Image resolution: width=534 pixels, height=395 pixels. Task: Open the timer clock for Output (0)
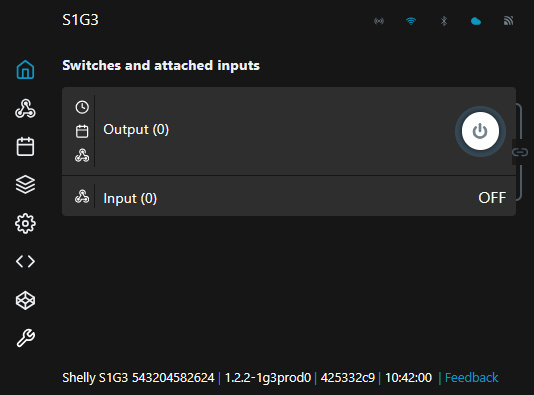point(82,107)
